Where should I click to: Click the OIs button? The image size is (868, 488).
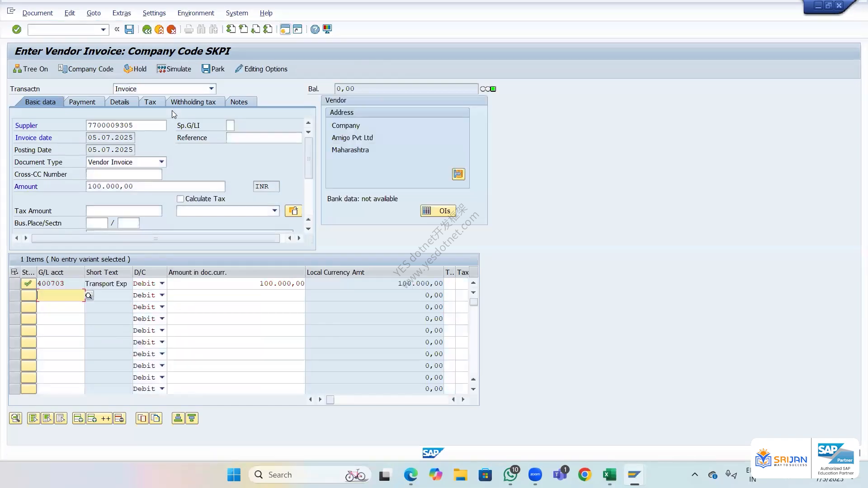[x=438, y=211]
